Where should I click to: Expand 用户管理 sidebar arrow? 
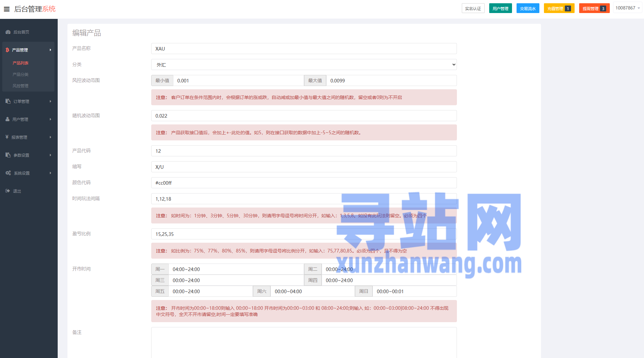[51, 119]
